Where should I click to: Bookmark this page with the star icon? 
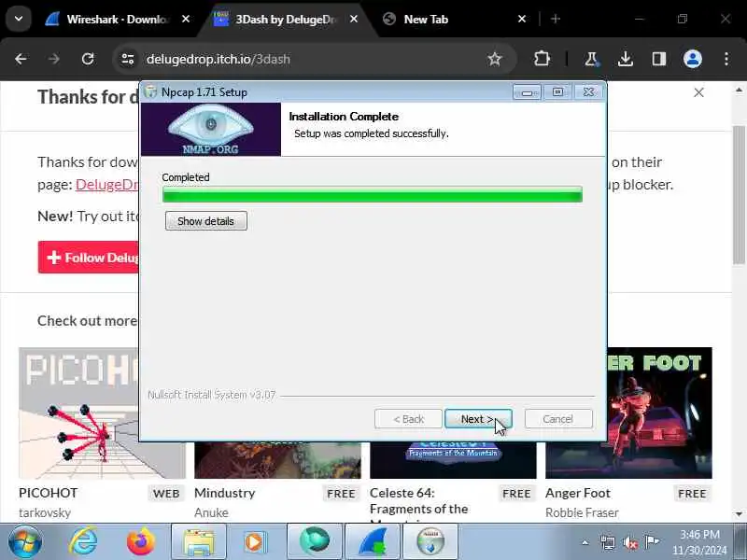click(x=495, y=59)
